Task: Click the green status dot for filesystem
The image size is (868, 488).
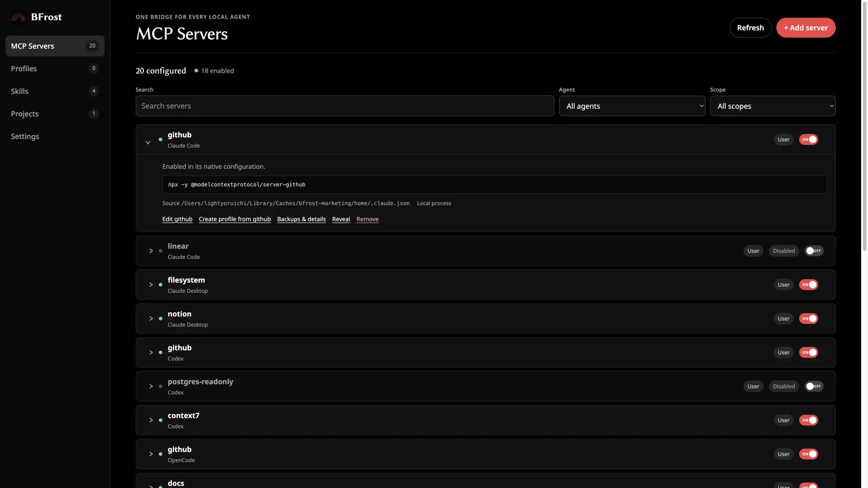Action: [x=160, y=285]
